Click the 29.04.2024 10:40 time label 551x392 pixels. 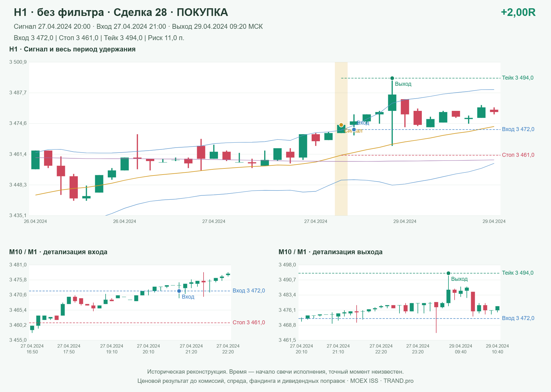click(497, 349)
